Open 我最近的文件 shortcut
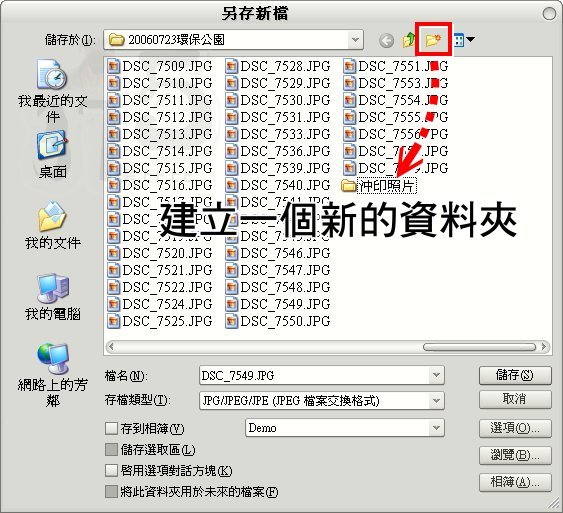The width and height of the screenshot is (563, 513). click(52, 91)
